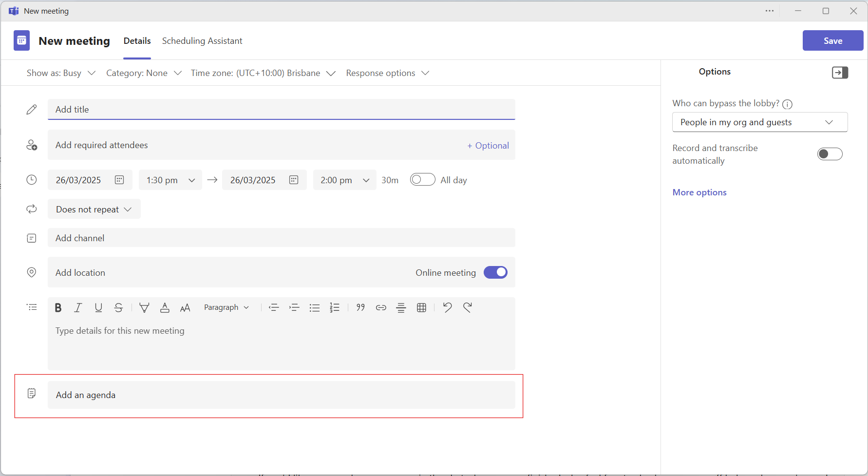This screenshot has height=476, width=868.
Task: Create a bulleted list
Action: [315, 307]
